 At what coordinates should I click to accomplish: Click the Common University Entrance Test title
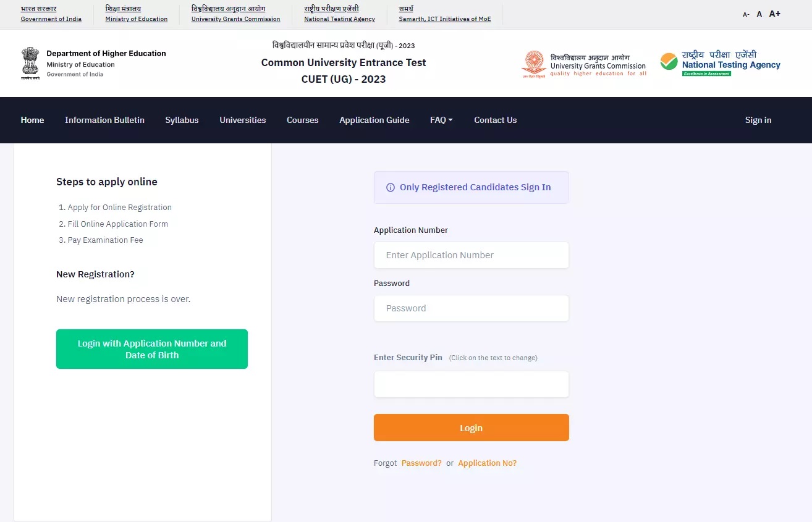click(x=344, y=62)
